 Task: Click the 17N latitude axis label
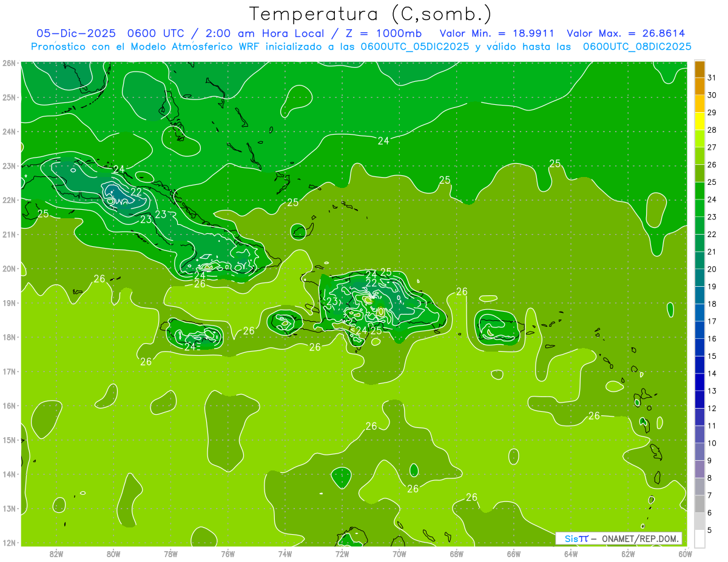8,371
